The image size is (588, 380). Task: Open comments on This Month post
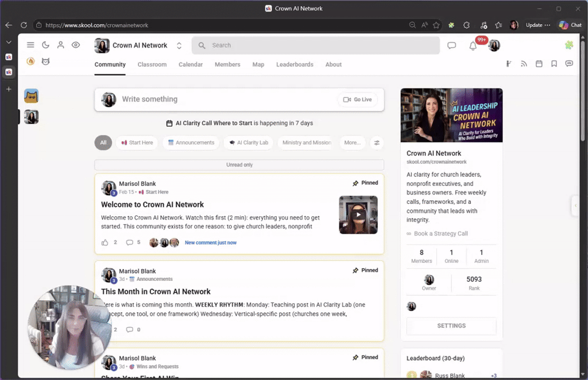coord(129,329)
